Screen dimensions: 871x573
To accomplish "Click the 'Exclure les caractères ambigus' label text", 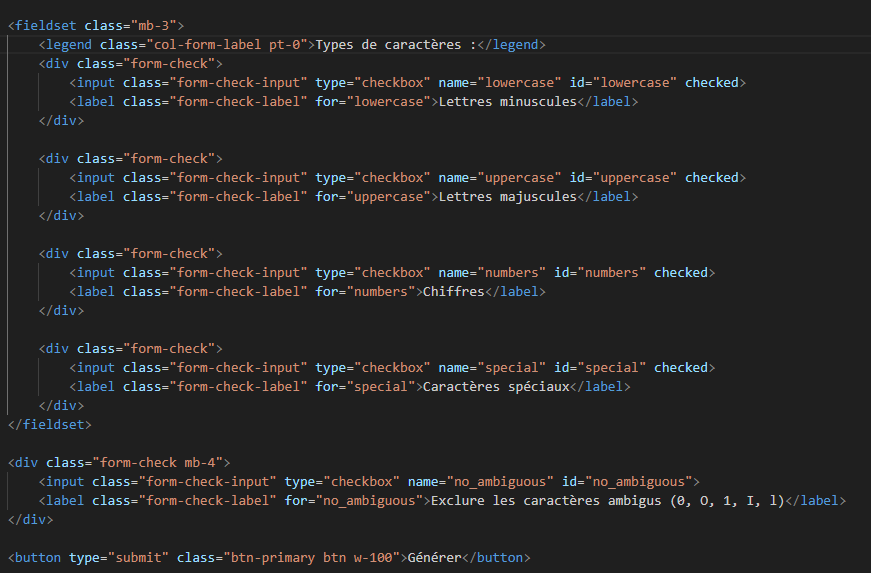I will coord(546,501).
